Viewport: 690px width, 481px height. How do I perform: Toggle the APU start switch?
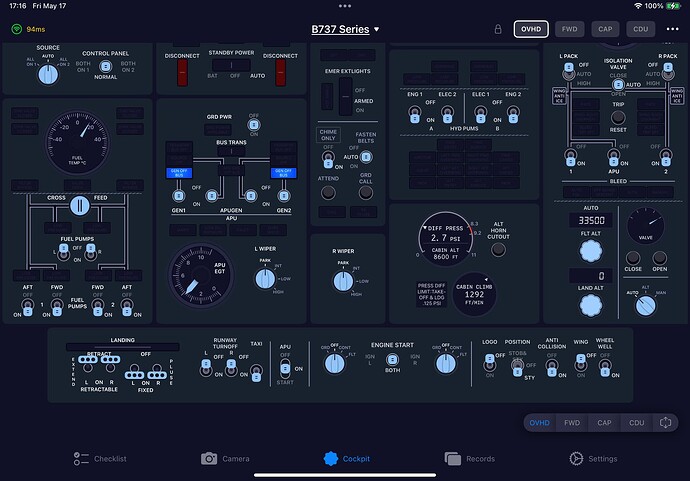pos(285,369)
